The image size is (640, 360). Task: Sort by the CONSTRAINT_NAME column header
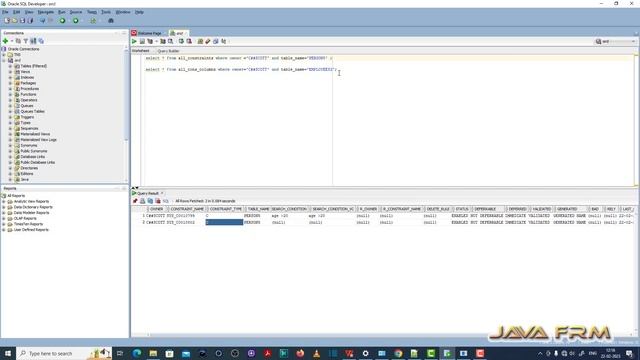point(187,209)
